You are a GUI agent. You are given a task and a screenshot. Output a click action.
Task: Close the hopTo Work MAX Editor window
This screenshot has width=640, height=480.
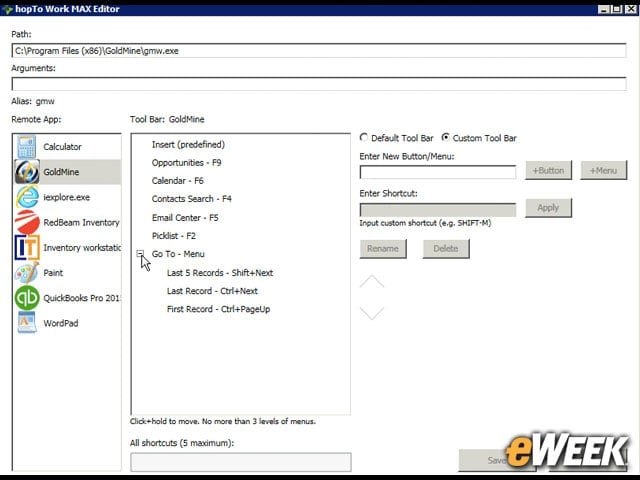click(x=631, y=9)
